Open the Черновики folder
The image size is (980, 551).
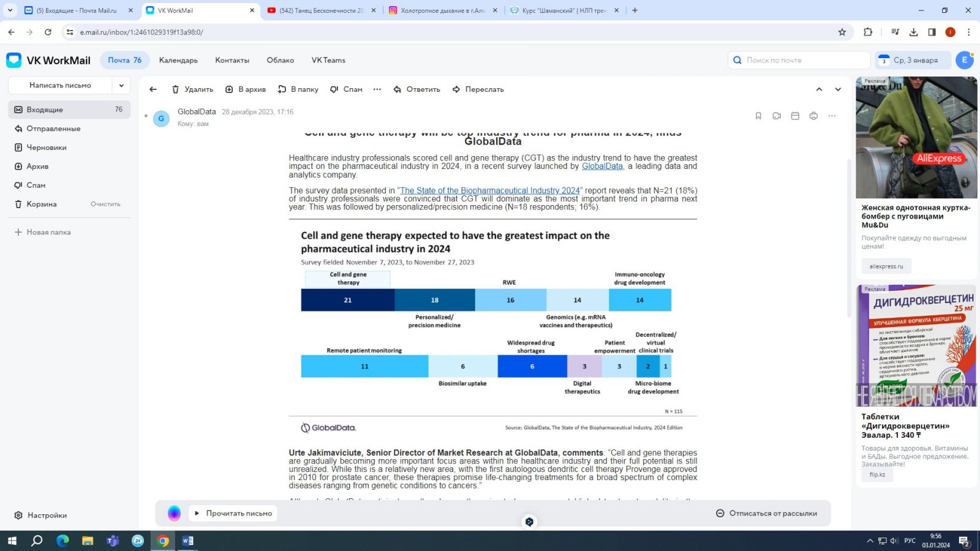(69, 148)
